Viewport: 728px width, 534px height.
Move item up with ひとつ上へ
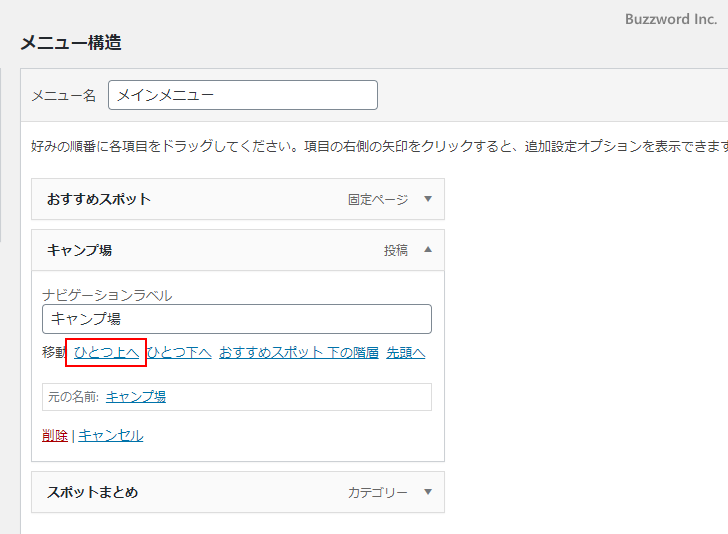(107, 352)
